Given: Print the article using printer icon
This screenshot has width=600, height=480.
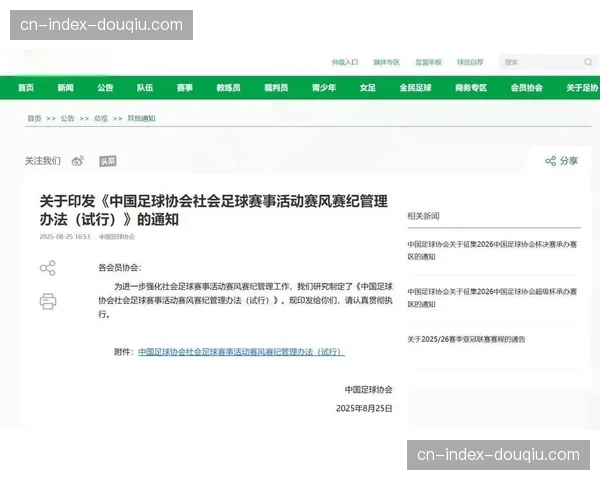Looking at the screenshot, I should pos(48,301).
